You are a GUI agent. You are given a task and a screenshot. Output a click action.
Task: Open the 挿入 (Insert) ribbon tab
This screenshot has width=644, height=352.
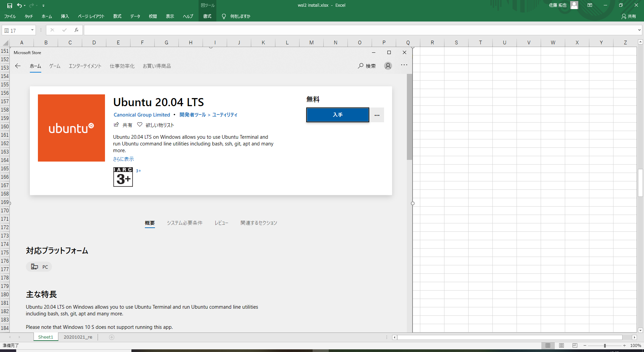click(x=65, y=16)
